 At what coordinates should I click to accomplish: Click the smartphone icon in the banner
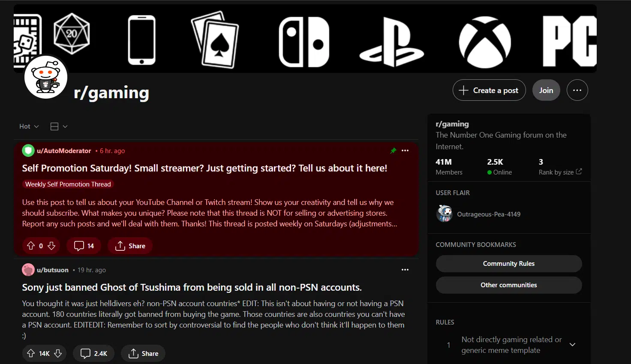pyautogui.click(x=141, y=39)
